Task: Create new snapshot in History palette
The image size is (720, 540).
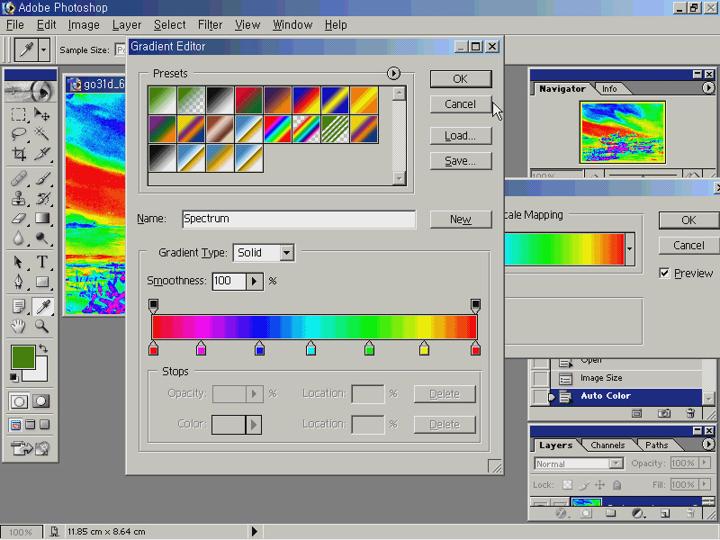Action: (664, 413)
